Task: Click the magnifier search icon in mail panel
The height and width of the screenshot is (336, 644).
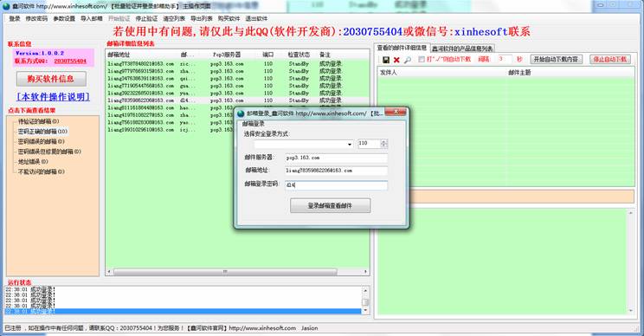Action: pyautogui.click(x=407, y=60)
